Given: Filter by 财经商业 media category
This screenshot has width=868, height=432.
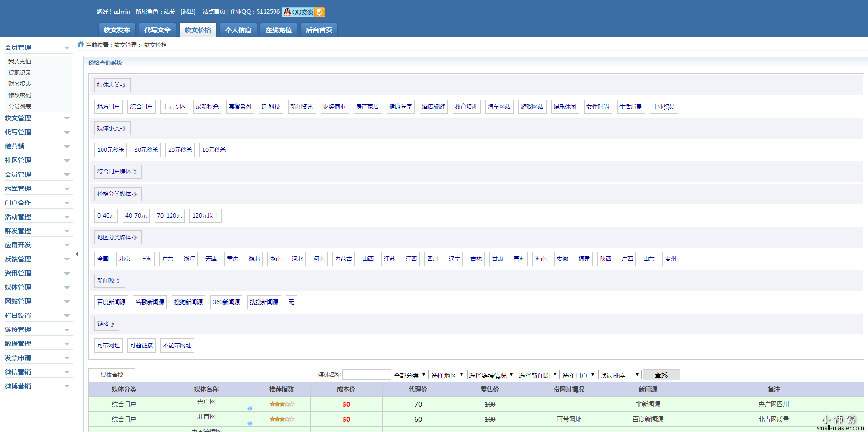Looking at the screenshot, I should tap(335, 107).
